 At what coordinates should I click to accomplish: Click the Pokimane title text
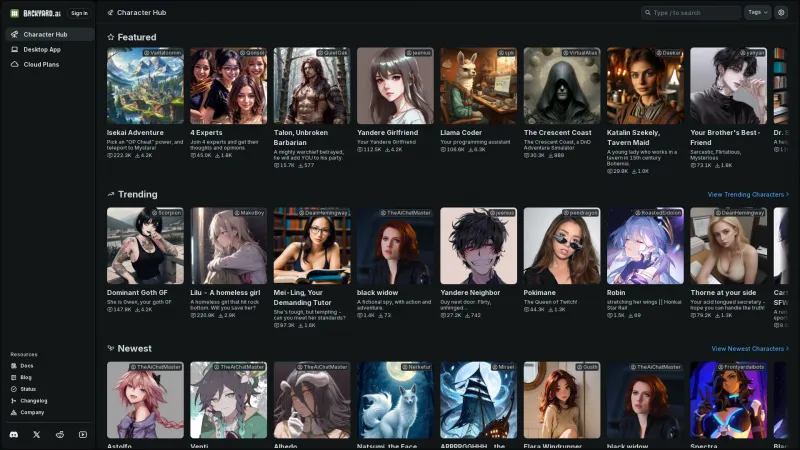(x=539, y=293)
